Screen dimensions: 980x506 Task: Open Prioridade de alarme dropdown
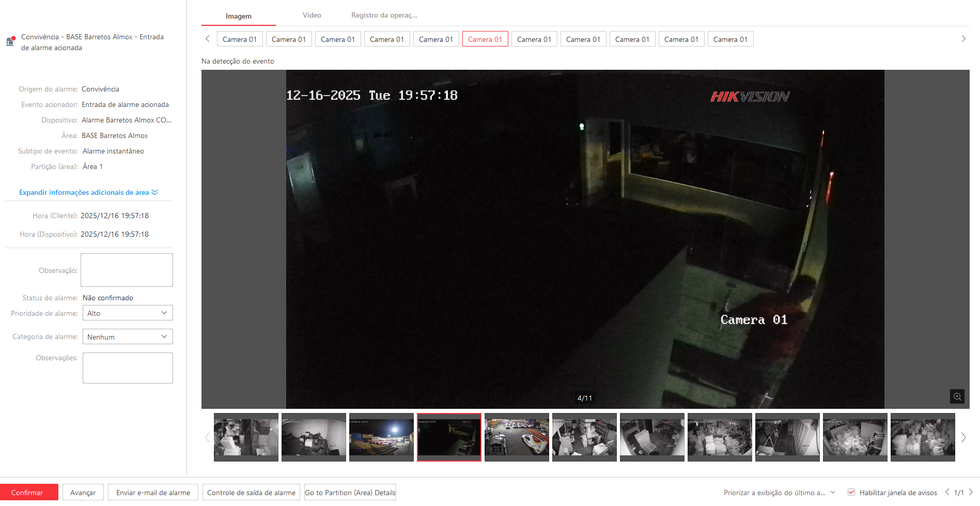pos(128,313)
